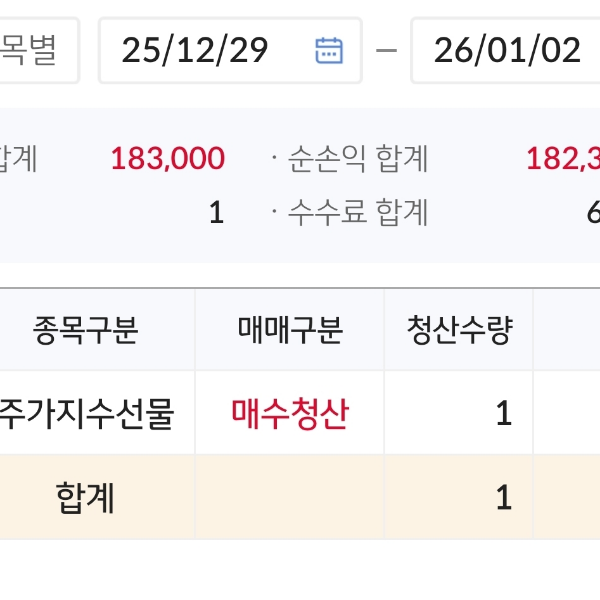Click the count value 1 under 183,000
The height and width of the screenshot is (600, 600).
click(216, 212)
